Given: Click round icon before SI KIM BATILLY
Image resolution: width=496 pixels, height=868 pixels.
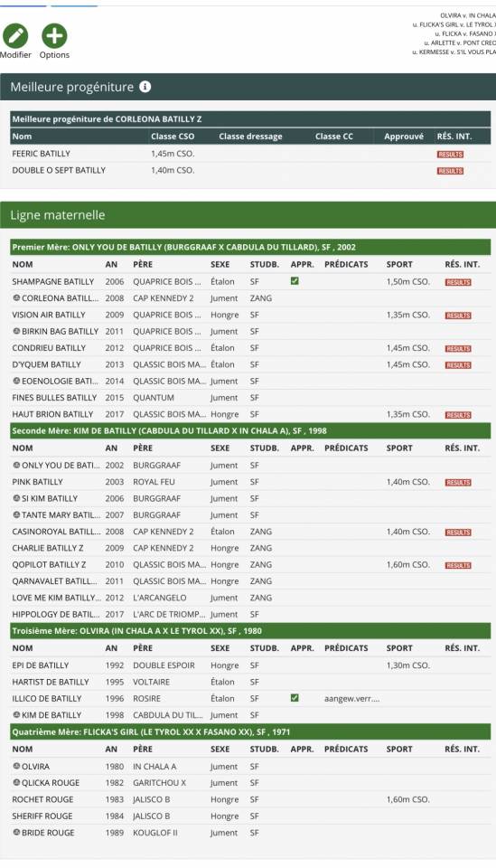Looking at the screenshot, I should click(16, 498).
